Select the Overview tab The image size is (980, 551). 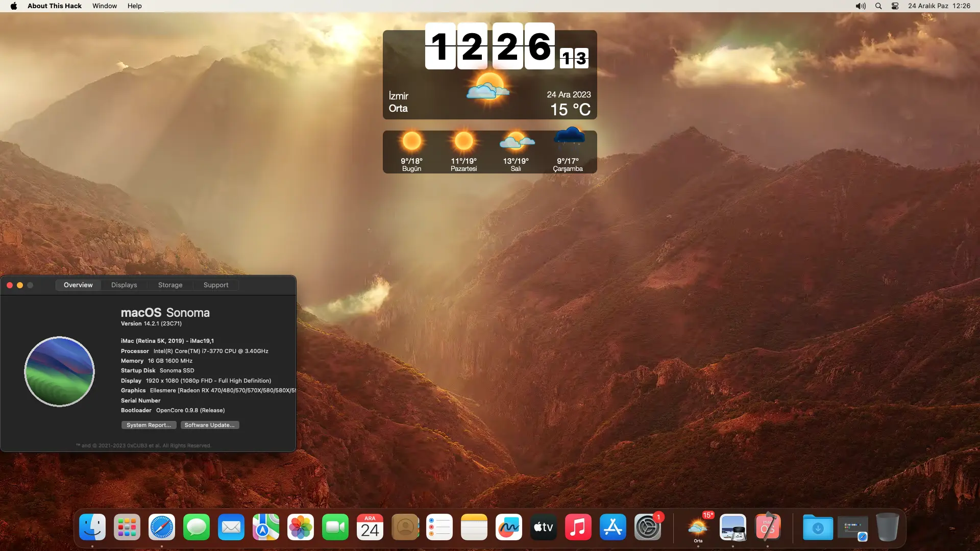[x=78, y=285]
